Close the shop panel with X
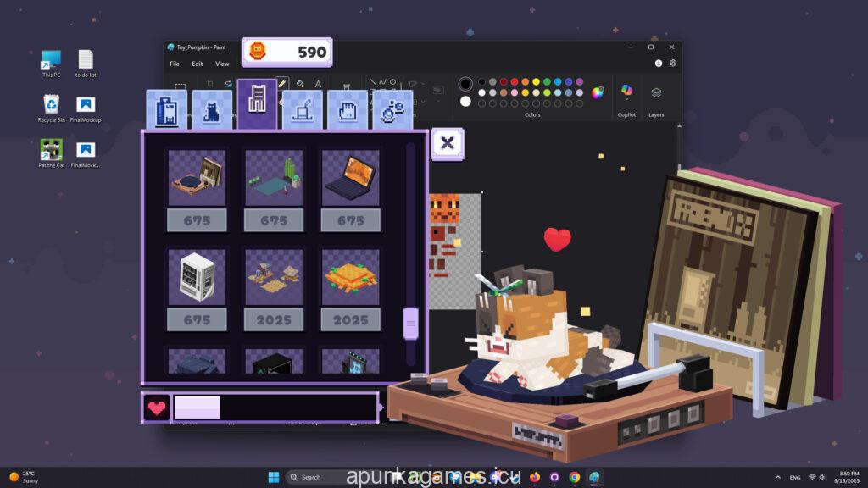 (448, 144)
